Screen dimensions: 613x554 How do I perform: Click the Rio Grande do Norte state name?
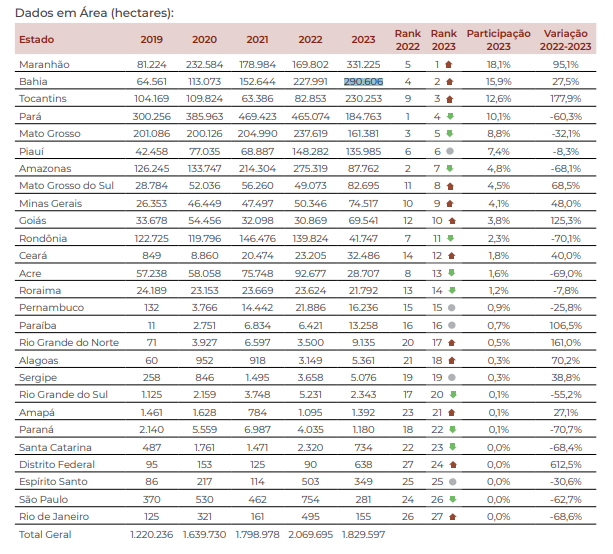pos(69,342)
